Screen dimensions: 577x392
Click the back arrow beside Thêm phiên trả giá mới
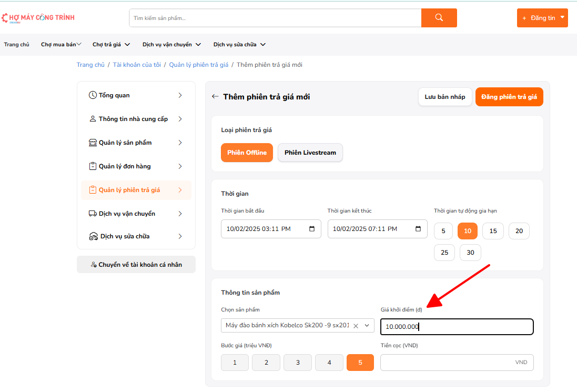[215, 97]
